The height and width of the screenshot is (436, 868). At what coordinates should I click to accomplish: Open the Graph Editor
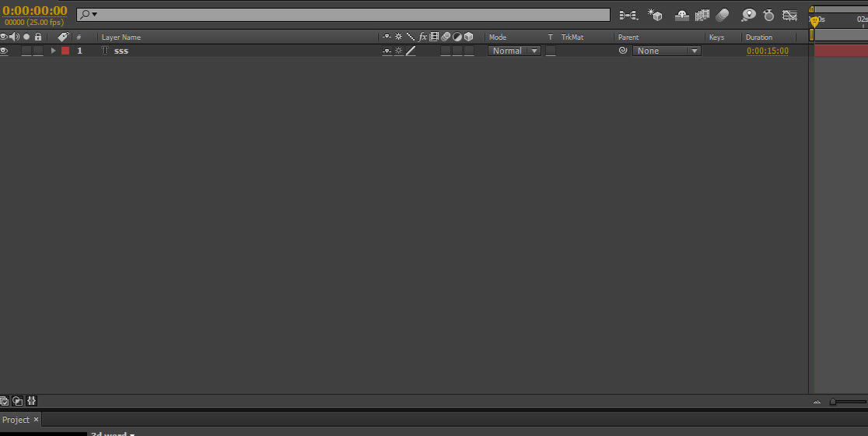789,15
